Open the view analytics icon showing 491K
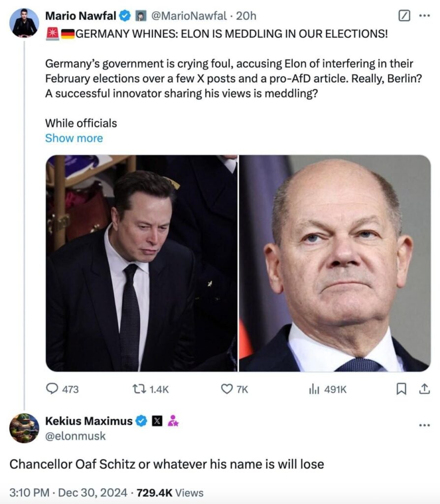This screenshot has height=504, width=440. coord(314,389)
